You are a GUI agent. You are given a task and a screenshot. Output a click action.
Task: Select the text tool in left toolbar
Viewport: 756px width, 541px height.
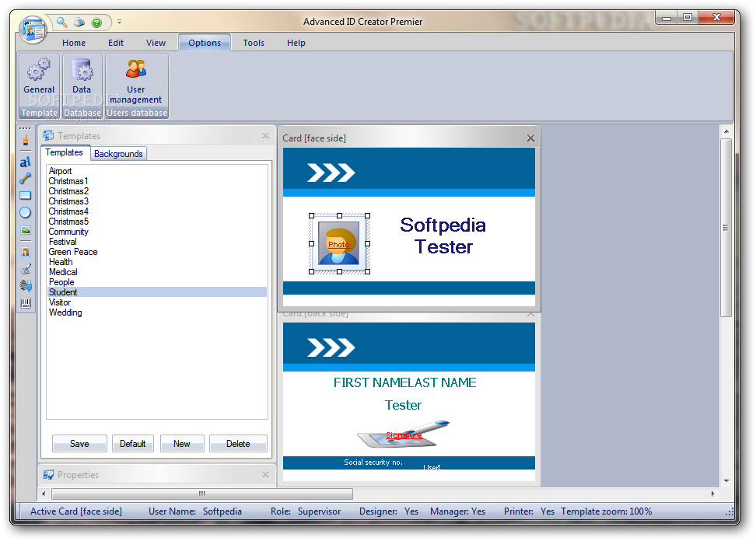[26, 162]
